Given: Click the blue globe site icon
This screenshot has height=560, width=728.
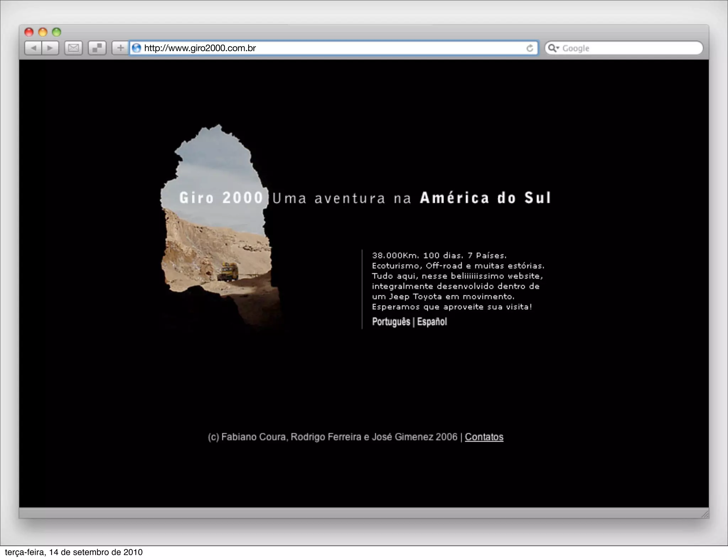Looking at the screenshot, I should (x=136, y=48).
